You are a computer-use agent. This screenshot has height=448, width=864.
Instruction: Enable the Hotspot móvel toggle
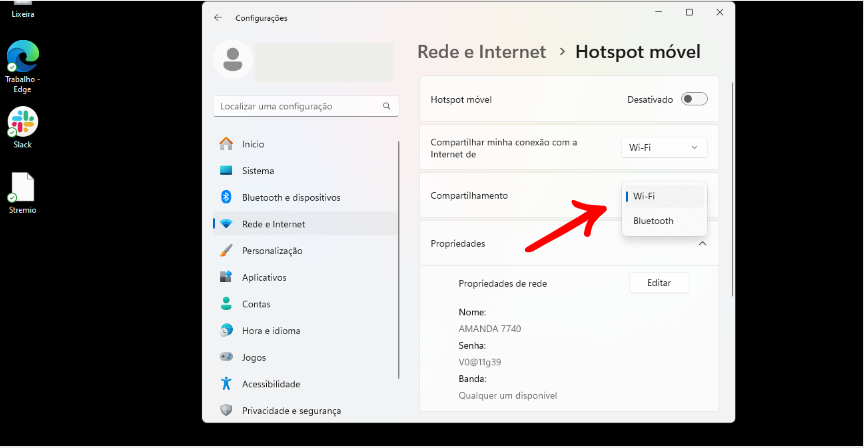[694, 99]
